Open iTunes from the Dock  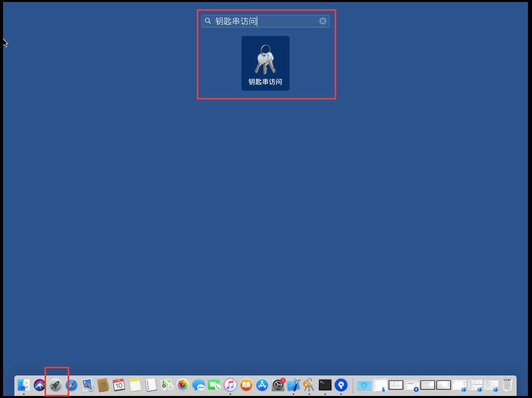coord(230,385)
